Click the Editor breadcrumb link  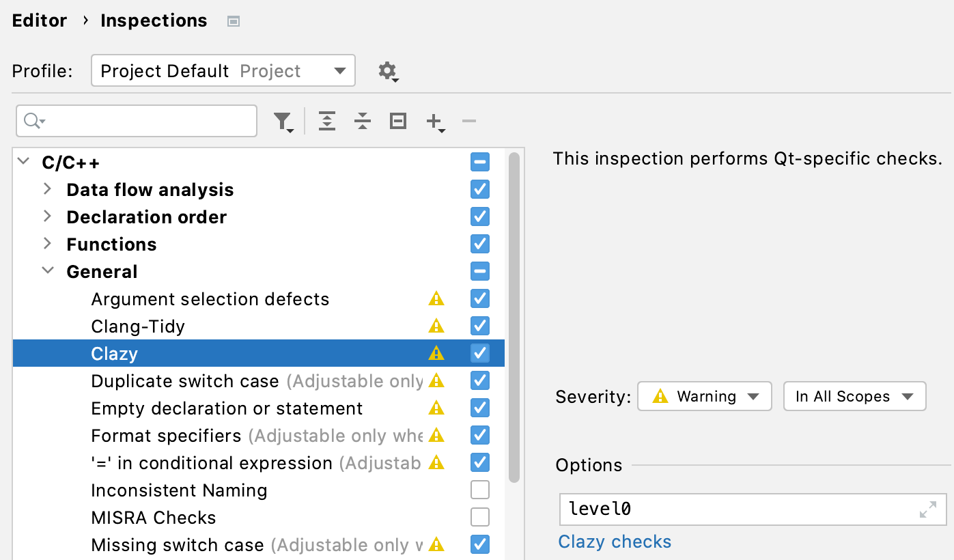40,21
